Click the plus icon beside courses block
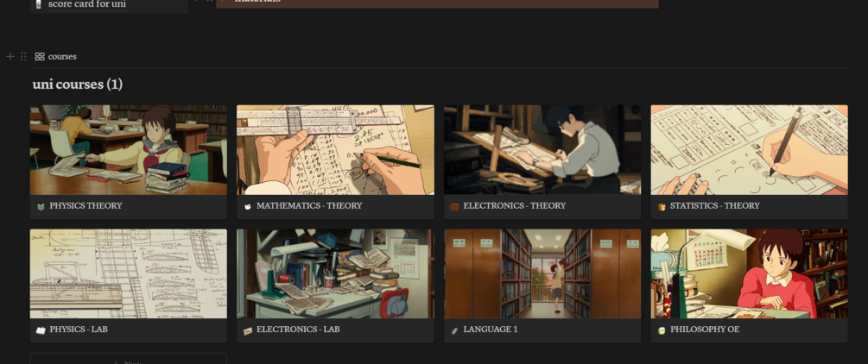The width and height of the screenshot is (868, 364). coord(10,56)
